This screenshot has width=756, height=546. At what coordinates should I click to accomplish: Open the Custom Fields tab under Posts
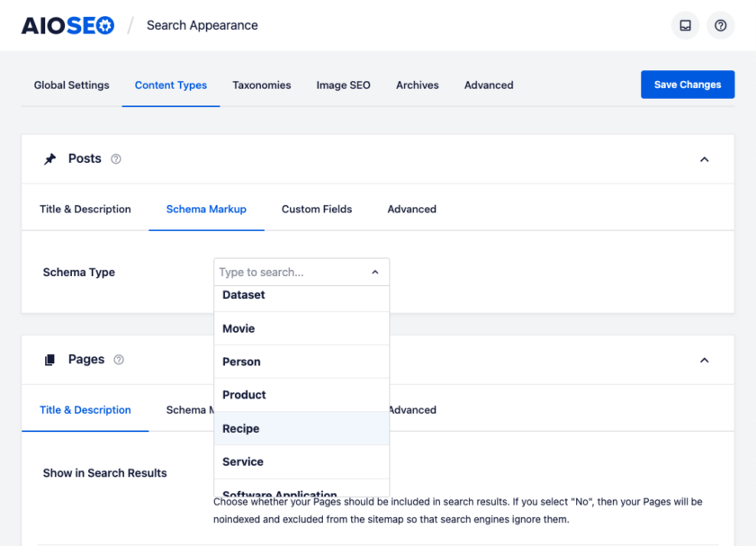click(x=317, y=209)
